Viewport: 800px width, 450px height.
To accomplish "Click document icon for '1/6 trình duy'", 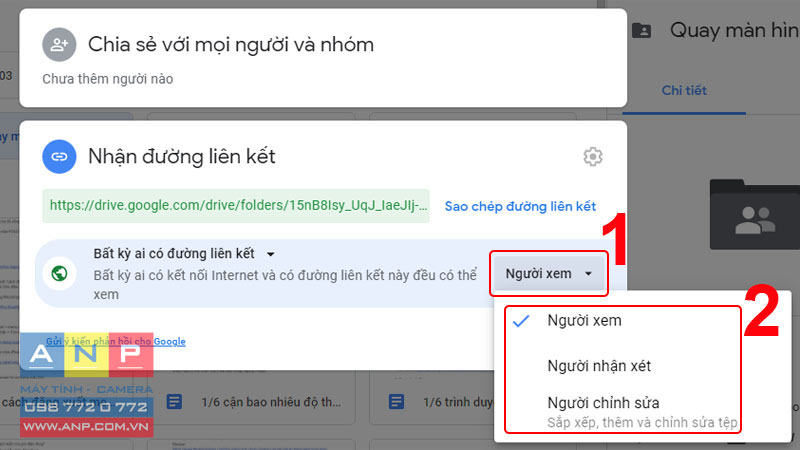I will [x=396, y=402].
